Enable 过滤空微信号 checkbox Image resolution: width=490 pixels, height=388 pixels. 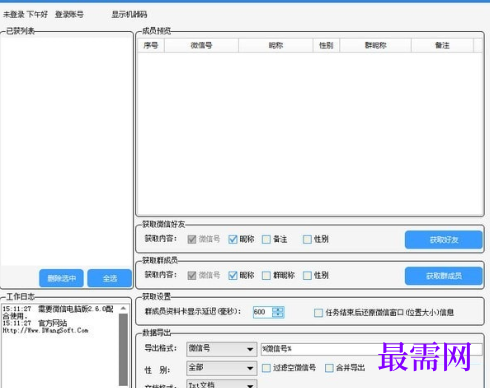pos(266,368)
